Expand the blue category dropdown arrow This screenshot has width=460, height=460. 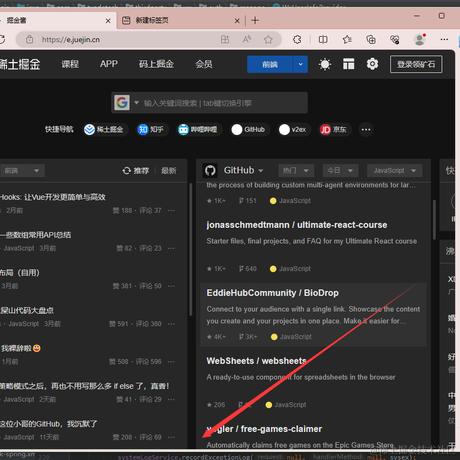[300, 64]
